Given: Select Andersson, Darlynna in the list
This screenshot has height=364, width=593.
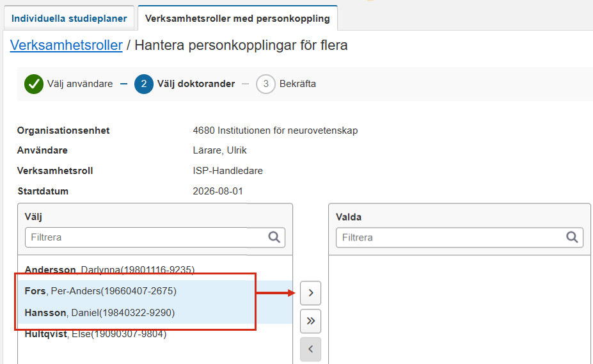Looking at the screenshot, I should click(x=155, y=269).
